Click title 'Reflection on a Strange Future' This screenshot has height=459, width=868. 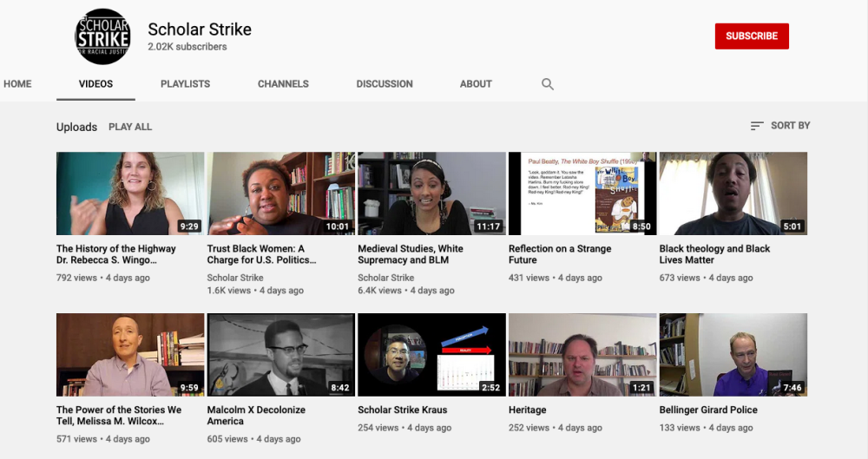[x=560, y=254]
